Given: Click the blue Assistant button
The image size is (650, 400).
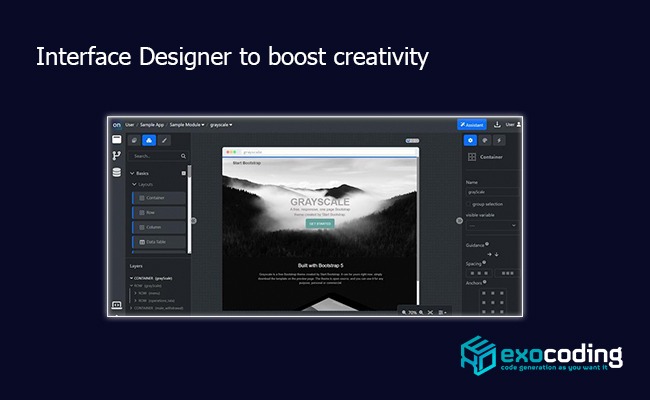Looking at the screenshot, I should coord(472,125).
